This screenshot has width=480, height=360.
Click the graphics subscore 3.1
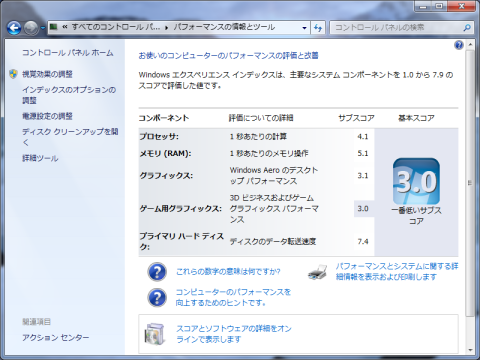coord(363,175)
